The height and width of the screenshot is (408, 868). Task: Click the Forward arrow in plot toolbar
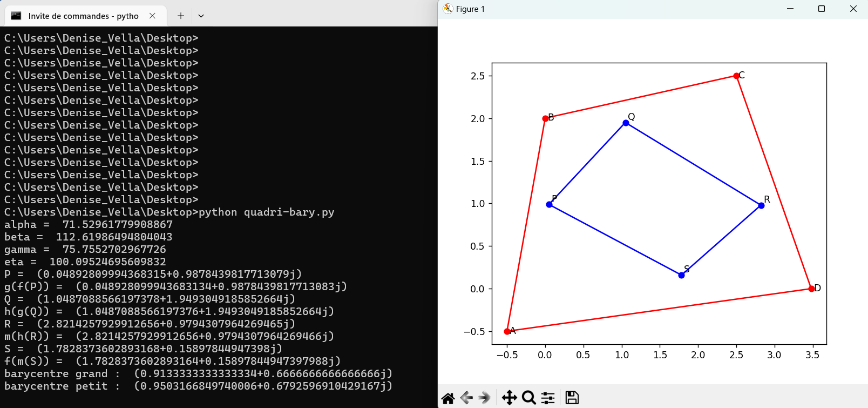[x=485, y=398]
